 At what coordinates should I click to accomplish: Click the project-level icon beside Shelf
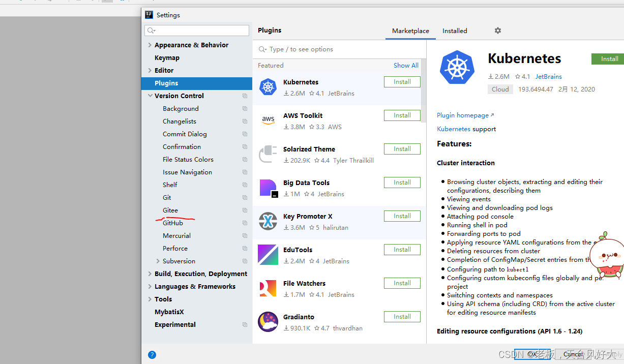click(245, 185)
